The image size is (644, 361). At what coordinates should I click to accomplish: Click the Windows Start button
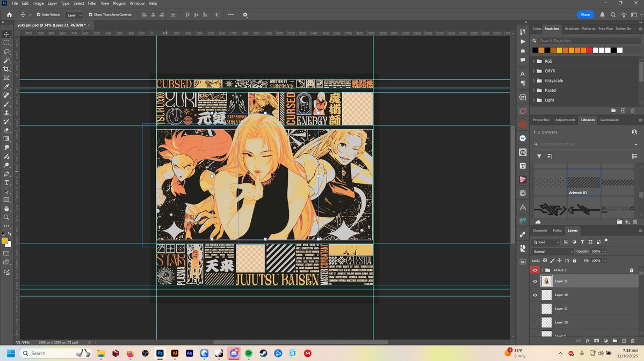click(11, 353)
